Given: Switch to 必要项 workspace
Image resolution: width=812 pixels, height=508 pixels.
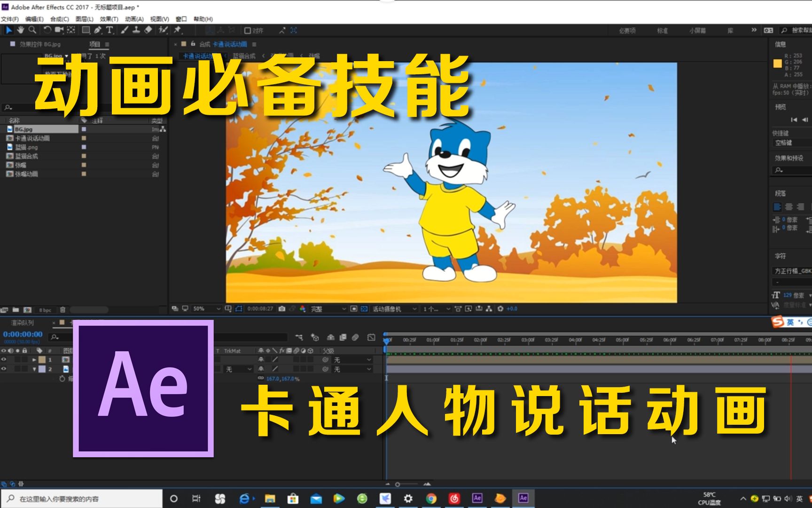Looking at the screenshot, I should pos(627,31).
